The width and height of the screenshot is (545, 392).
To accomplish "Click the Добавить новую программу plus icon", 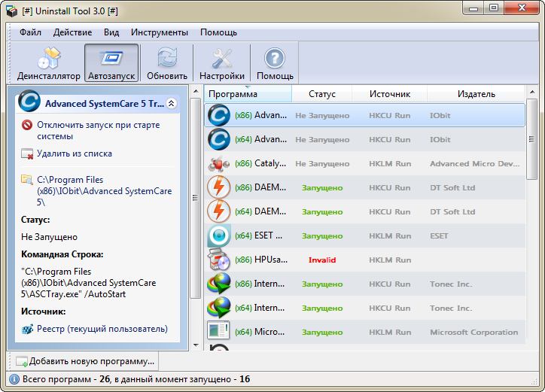I will point(22,361).
